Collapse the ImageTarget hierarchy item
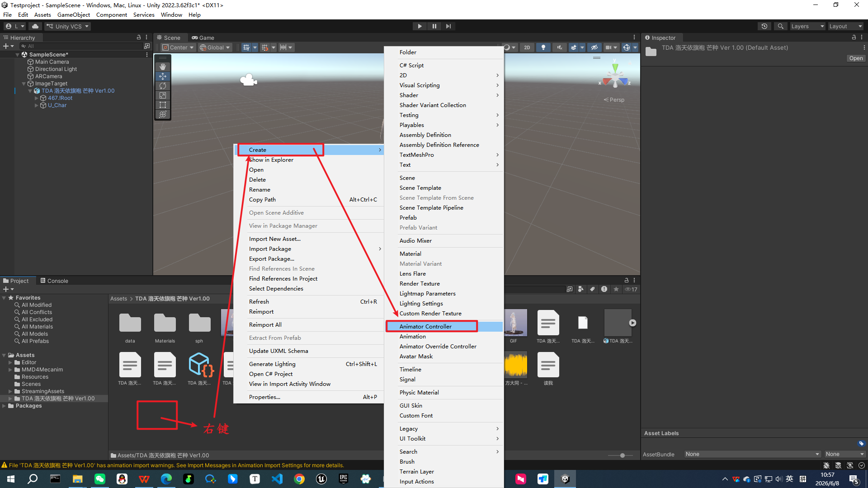 24,84
